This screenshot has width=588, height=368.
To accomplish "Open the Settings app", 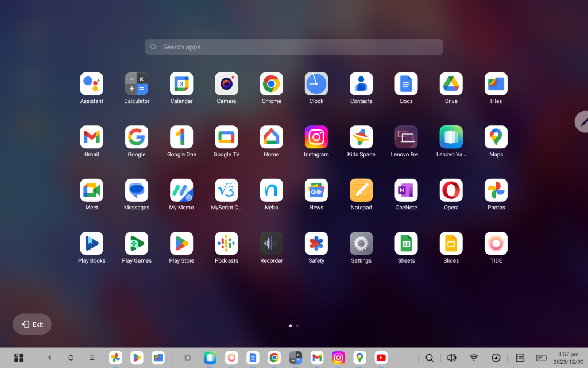I will [361, 244].
